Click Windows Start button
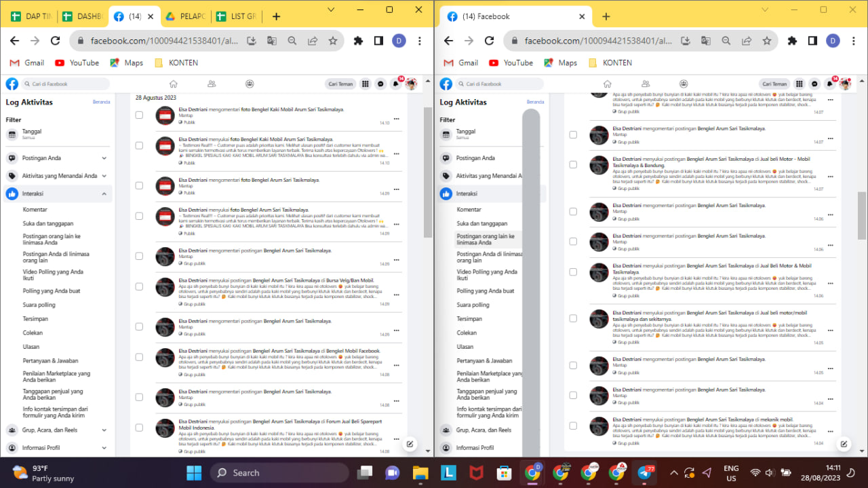The width and height of the screenshot is (868, 488). pos(194,473)
